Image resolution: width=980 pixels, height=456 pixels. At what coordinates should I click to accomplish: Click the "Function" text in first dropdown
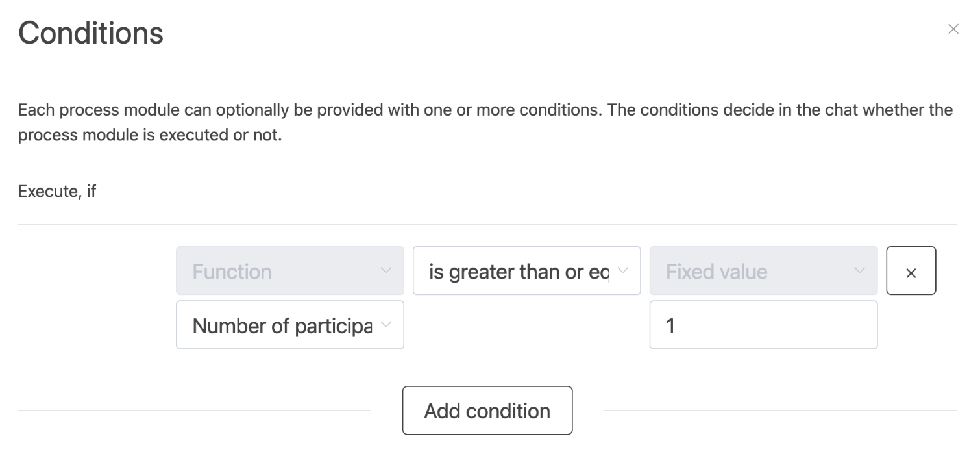[x=232, y=272]
